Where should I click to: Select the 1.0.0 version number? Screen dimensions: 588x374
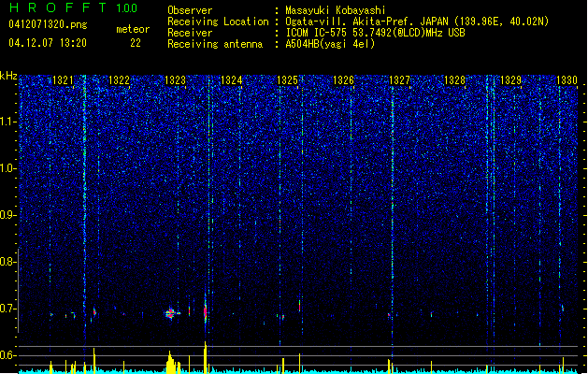[x=127, y=8]
